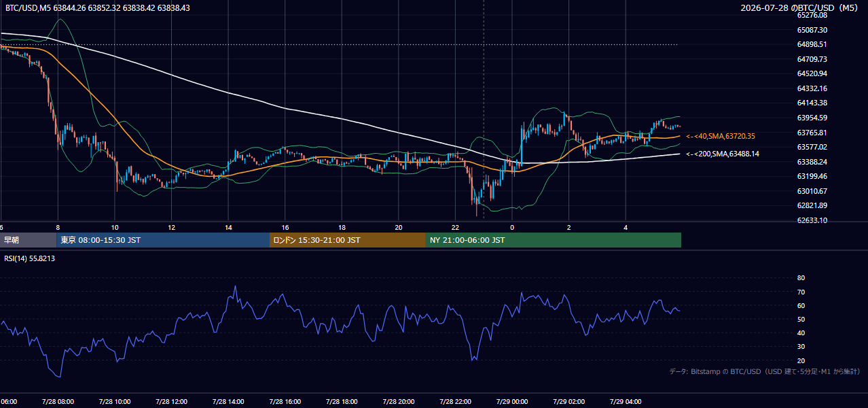
Task: Click the RSI axis level 50
Action: tap(801, 319)
